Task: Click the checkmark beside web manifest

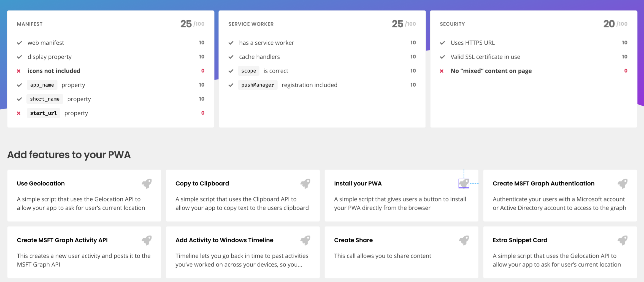Action: pos(19,43)
